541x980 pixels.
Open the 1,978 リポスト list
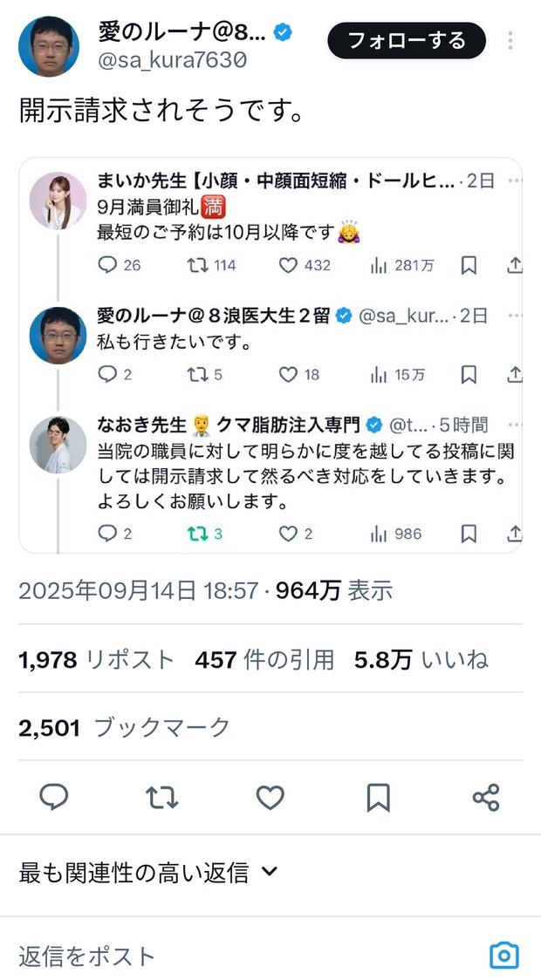tap(96, 660)
